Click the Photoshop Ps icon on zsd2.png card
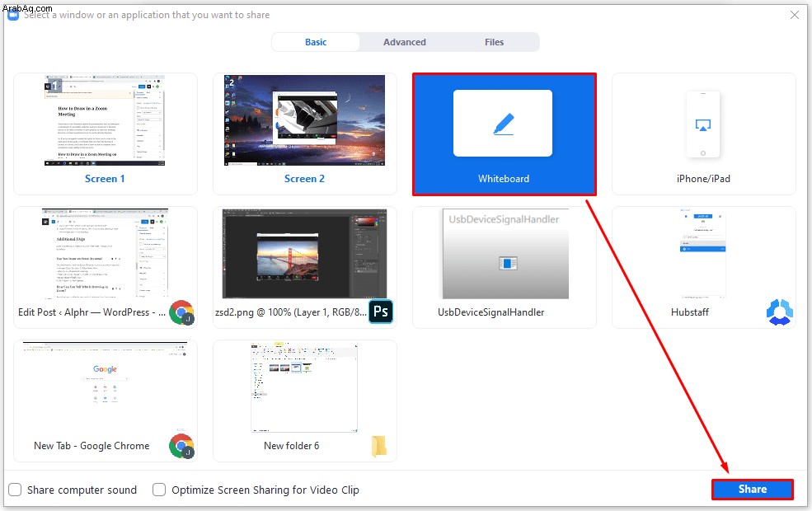812x511 pixels. point(381,312)
